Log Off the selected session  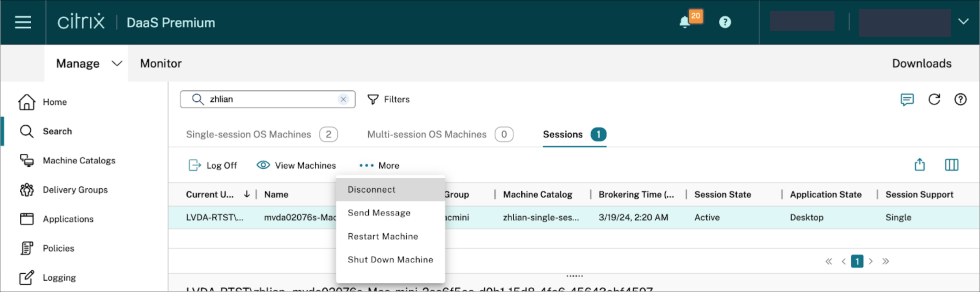[x=213, y=166]
